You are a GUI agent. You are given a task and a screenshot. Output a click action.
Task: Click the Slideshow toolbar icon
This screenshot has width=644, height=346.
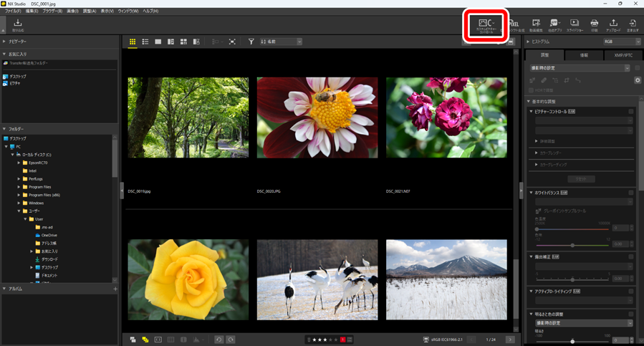tap(574, 26)
